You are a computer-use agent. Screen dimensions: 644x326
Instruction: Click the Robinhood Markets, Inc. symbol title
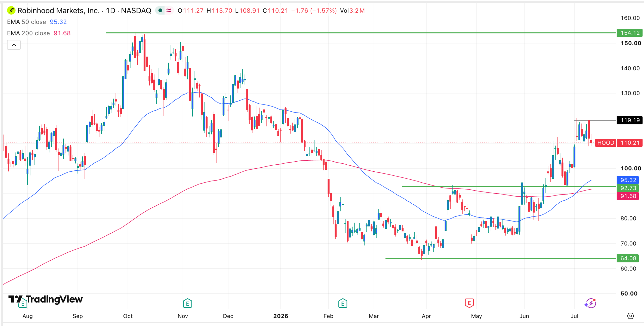tap(59, 11)
